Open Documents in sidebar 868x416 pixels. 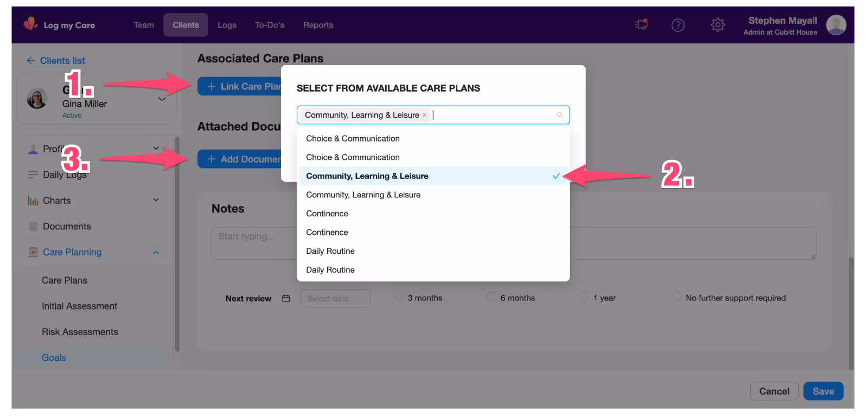click(67, 226)
